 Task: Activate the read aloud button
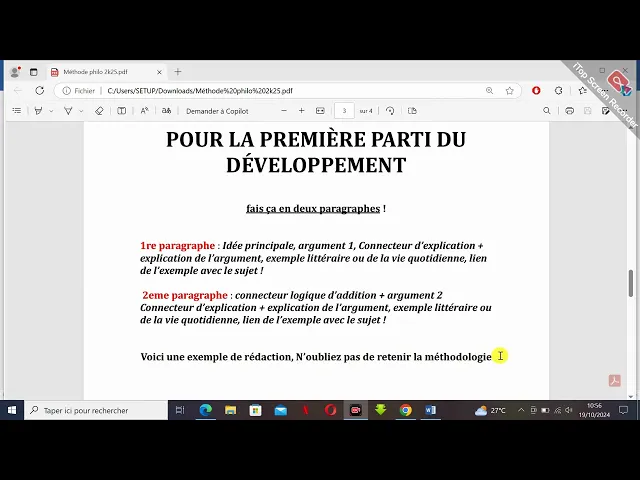tap(144, 111)
